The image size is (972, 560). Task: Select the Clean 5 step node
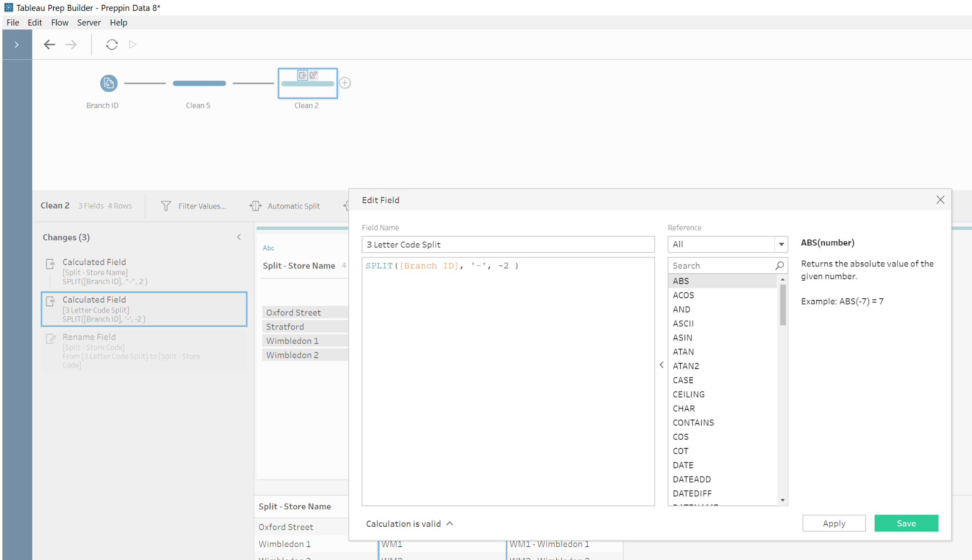(199, 83)
